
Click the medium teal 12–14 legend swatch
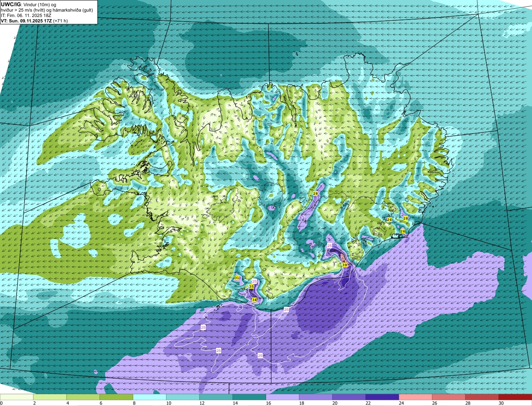(216, 397)
